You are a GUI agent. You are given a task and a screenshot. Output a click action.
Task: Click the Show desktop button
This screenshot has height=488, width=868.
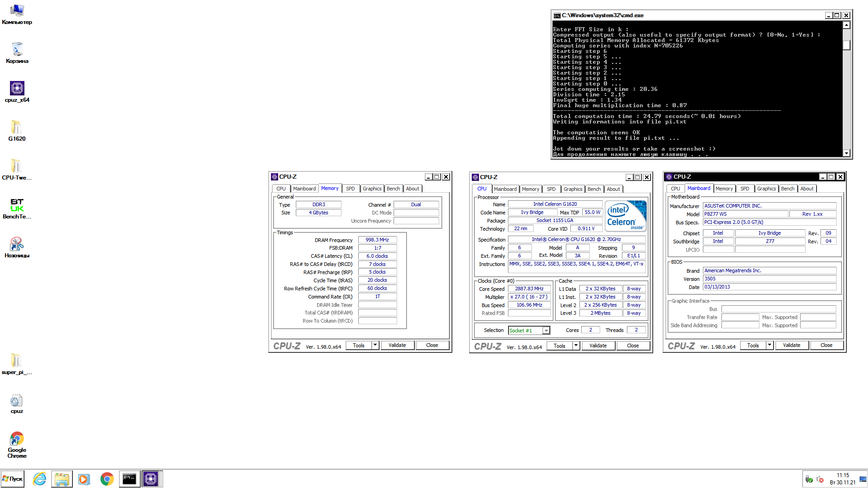(x=863, y=479)
